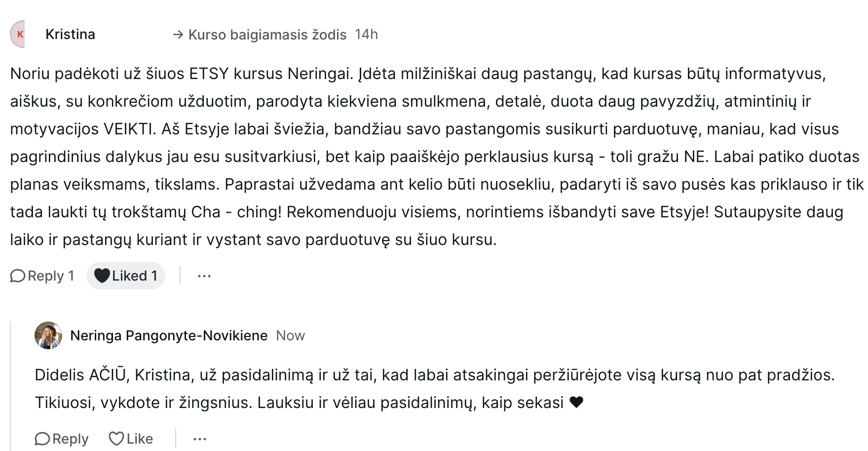The height and width of the screenshot is (451, 868).
Task: Click the black heart emoji ending Neringa's reply
Action: 576,403
